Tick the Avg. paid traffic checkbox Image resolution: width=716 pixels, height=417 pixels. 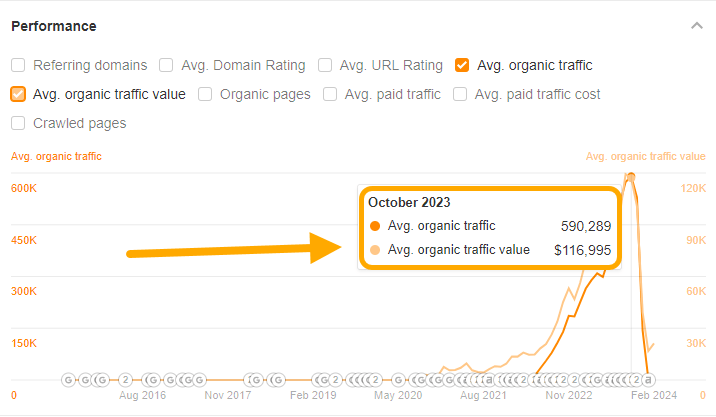click(331, 94)
